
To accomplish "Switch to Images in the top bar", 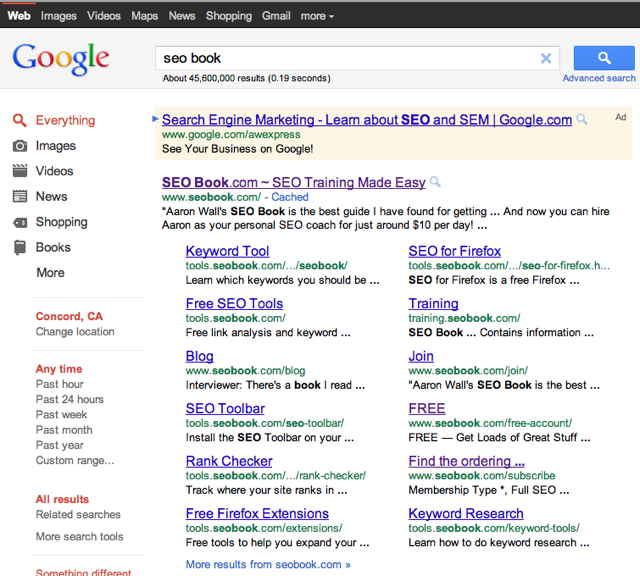I will pos(58,16).
